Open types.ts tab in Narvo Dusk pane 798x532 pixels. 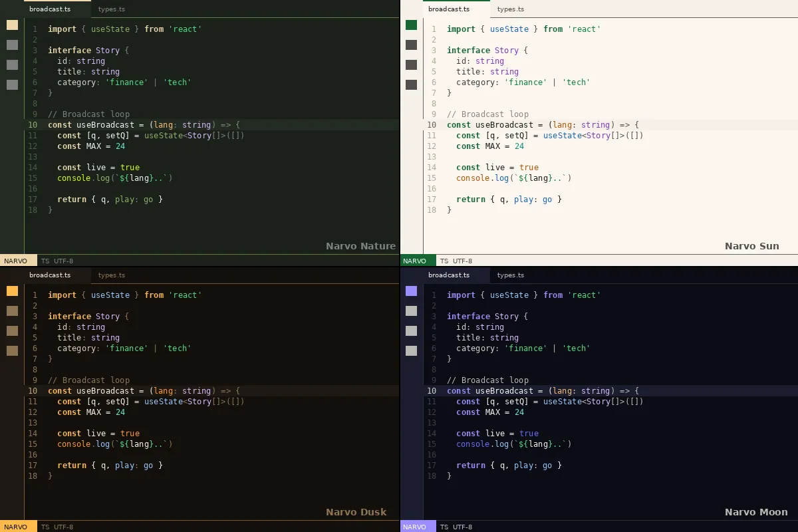tap(112, 275)
